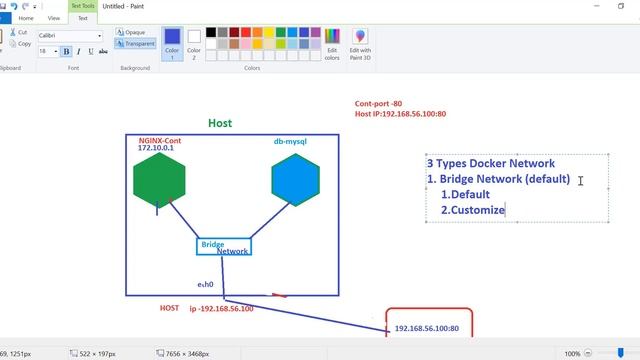Click the zoom out minus button
Viewport: 640px width, 360px height.
click(x=588, y=353)
